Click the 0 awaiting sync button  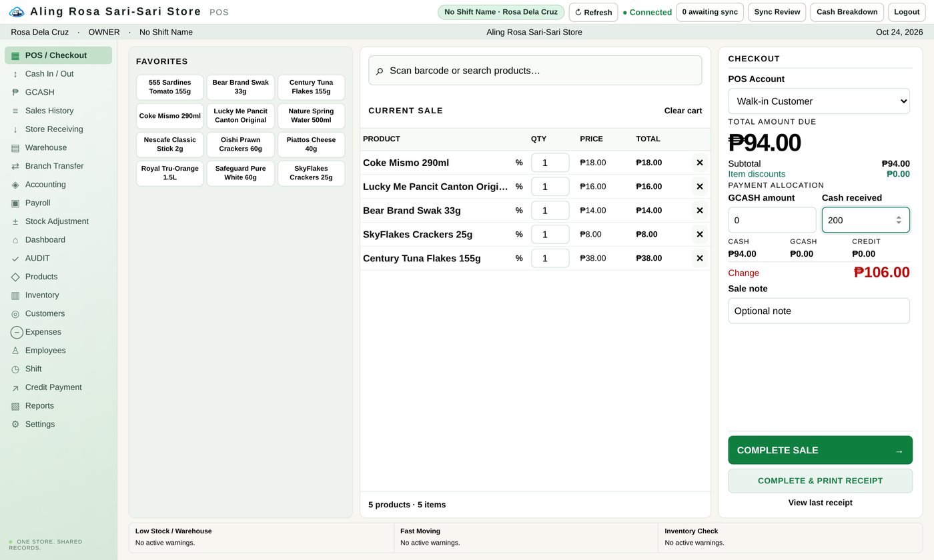click(710, 12)
